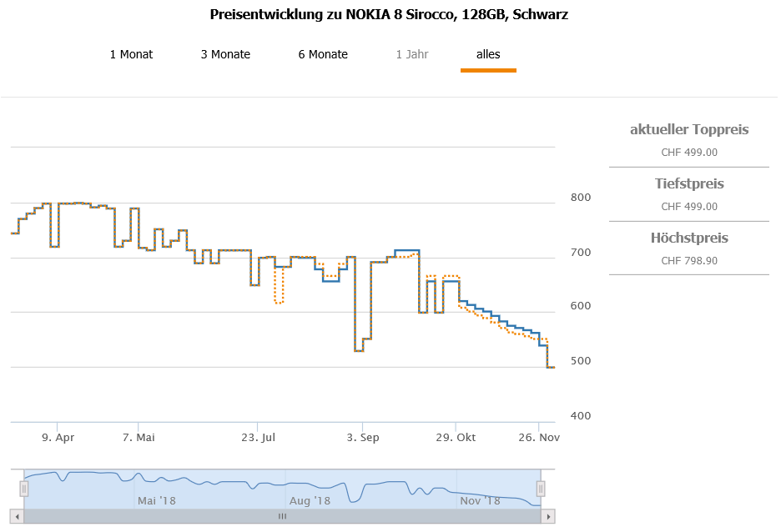781x532 pixels.
Task: Show the 6 Monate price history
Action: click(323, 54)
